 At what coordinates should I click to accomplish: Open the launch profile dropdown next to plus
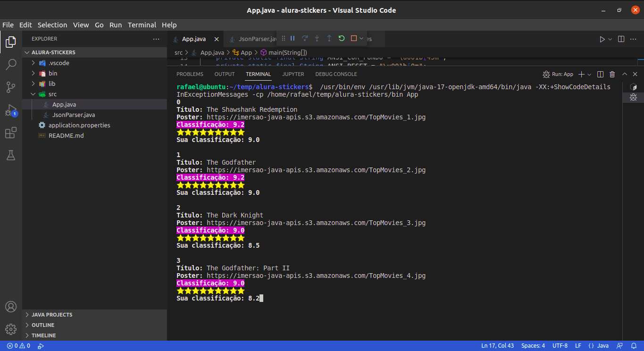click(588, 74)
